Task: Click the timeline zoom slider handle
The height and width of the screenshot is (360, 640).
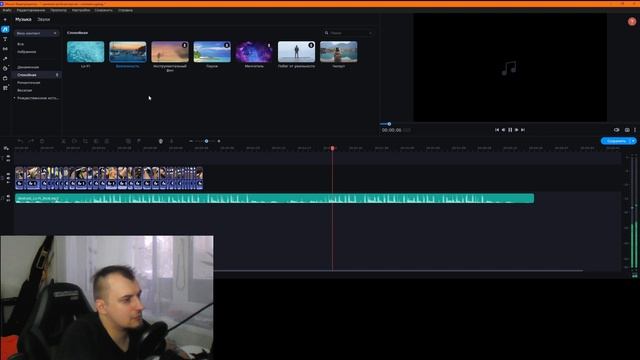Action: [x=207, y=141]
